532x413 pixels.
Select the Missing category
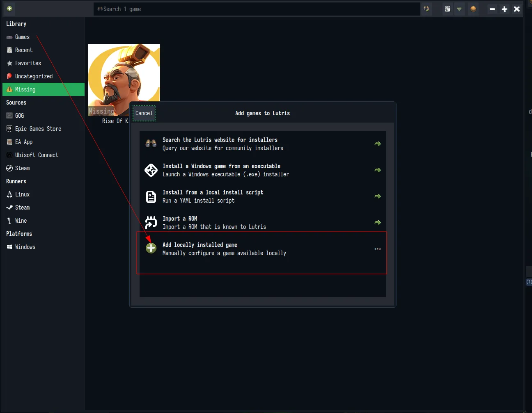pyautogui.click(x=44, y=89)
